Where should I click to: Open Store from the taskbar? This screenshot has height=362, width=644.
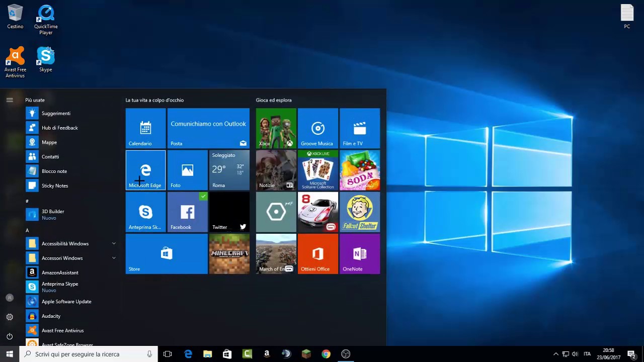coord(227,354)
